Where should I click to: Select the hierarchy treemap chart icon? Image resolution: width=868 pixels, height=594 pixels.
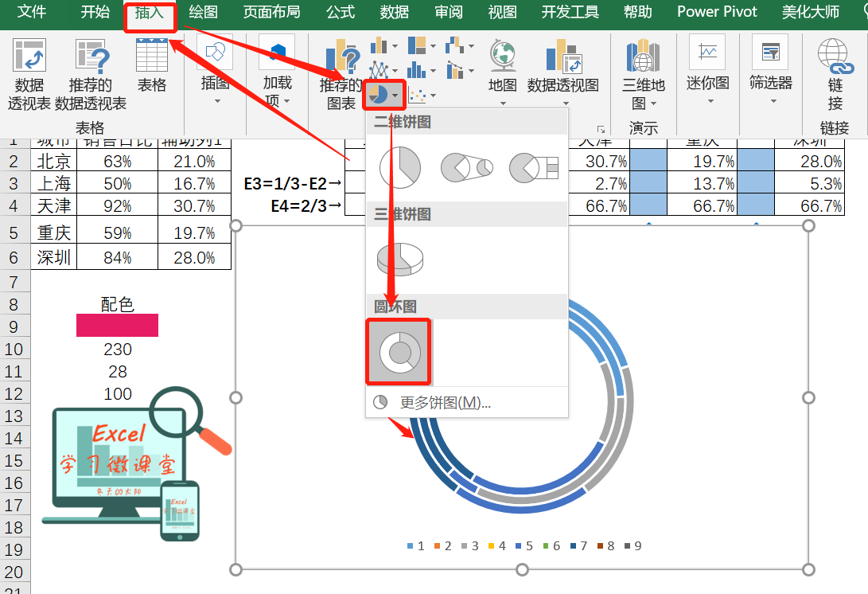pos(418,45)
